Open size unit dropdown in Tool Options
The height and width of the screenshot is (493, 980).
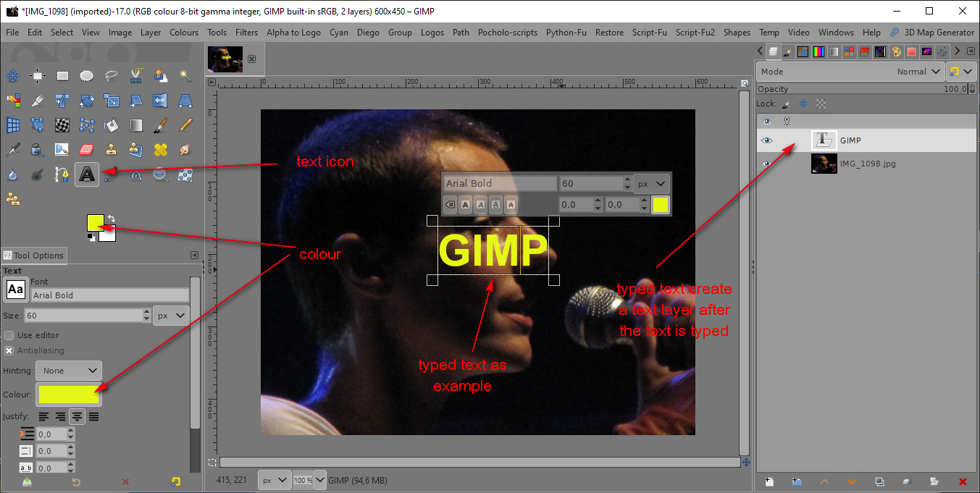172,316
